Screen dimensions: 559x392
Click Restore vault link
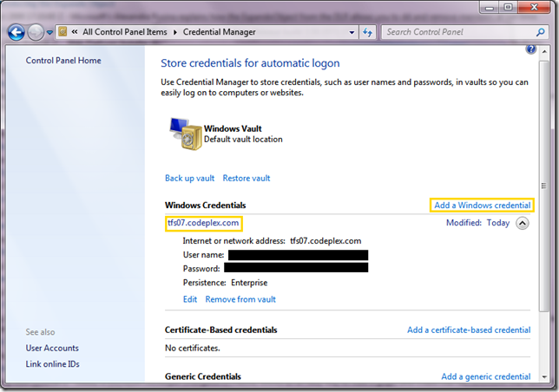247,178
